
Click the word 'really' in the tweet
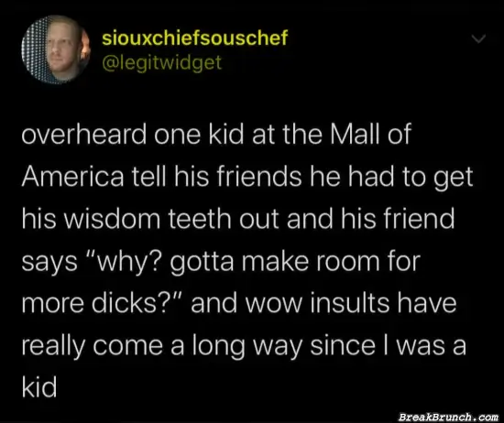[53, 347]
